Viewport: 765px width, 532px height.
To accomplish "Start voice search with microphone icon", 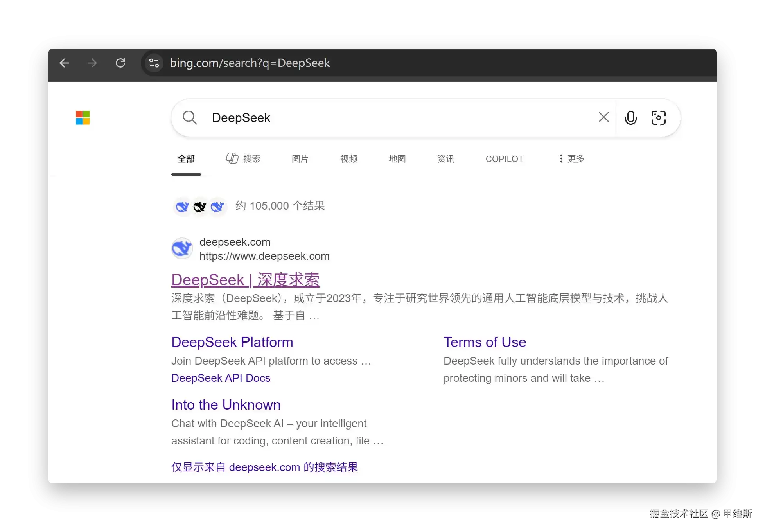I will pyautogui.click(x=630, y=117).
